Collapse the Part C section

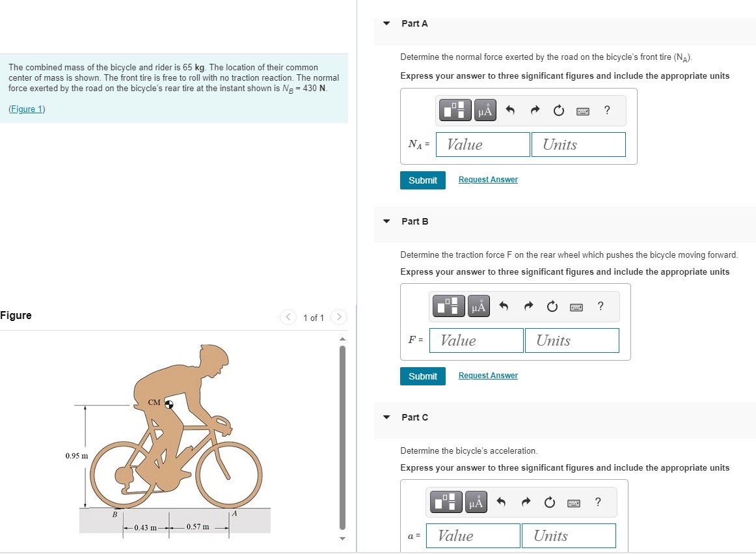(x=386, y=417)
